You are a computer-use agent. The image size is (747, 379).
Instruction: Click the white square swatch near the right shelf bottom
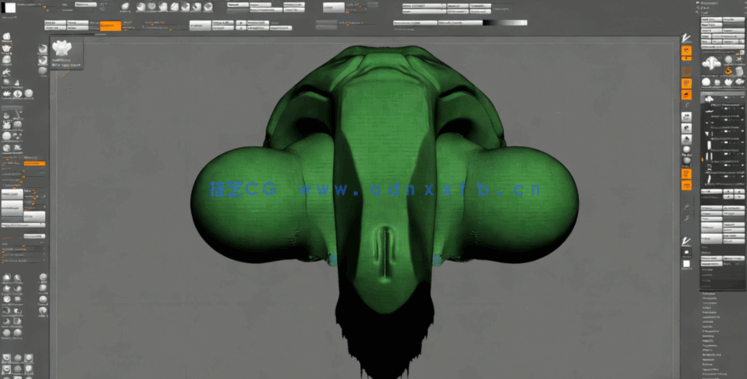click(x=686, y=263)
